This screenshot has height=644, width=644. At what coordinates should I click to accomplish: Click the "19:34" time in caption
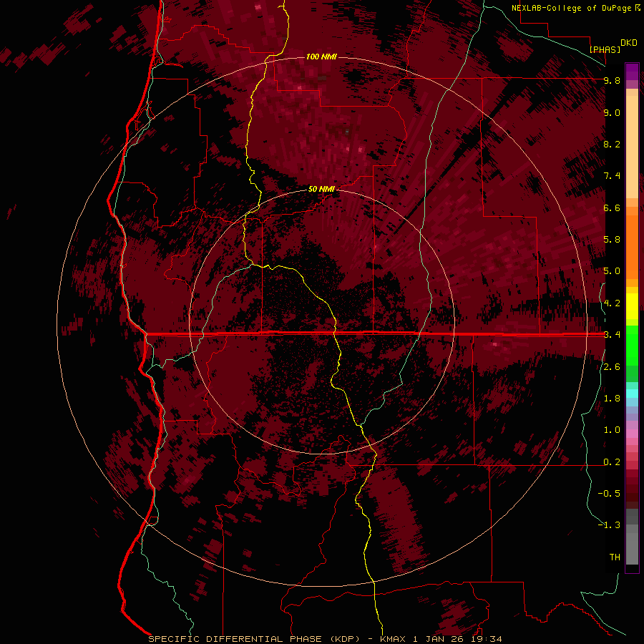pos(488,639)
